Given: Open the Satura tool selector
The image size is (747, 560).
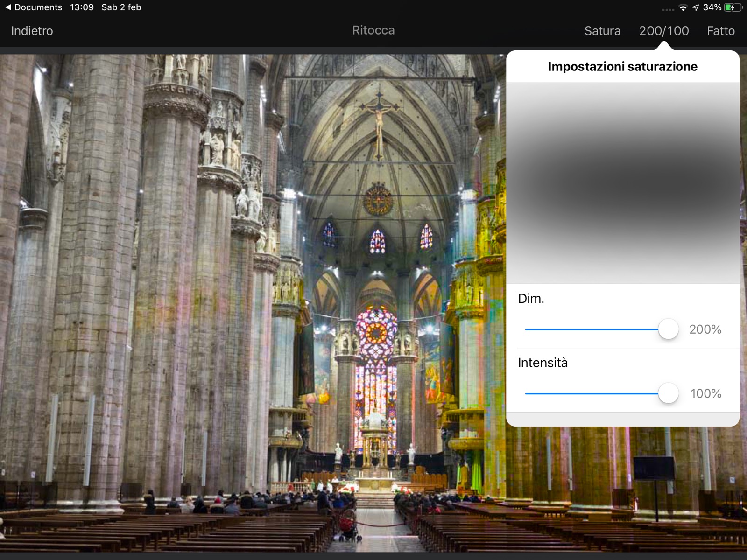Looking at the screenshot, I should coord(602,31).
